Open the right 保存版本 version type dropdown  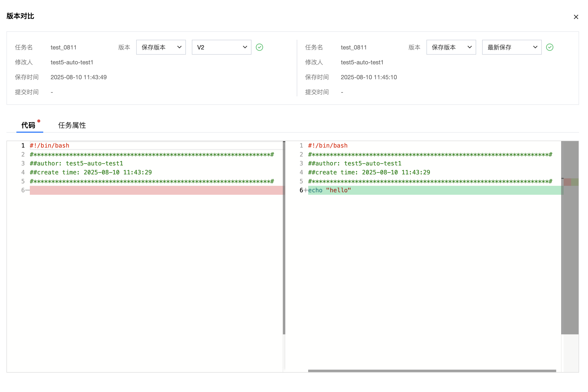451,47
